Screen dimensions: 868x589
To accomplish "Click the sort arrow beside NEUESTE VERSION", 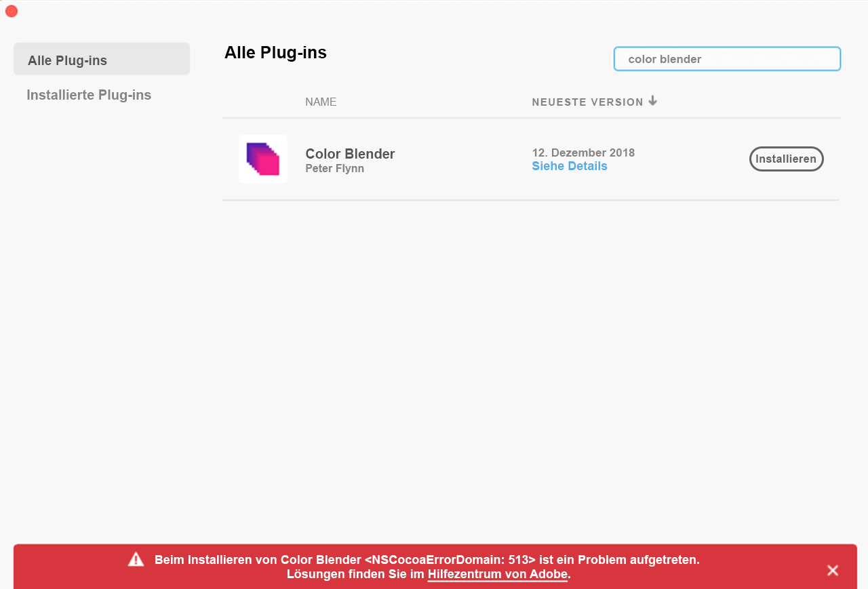I will (x=652, y=100).
